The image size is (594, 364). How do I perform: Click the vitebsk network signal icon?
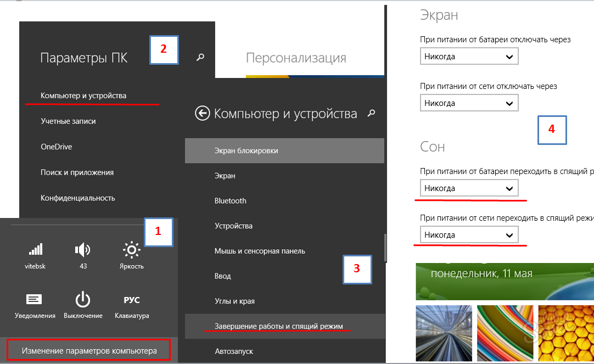[x=35, y=251]
